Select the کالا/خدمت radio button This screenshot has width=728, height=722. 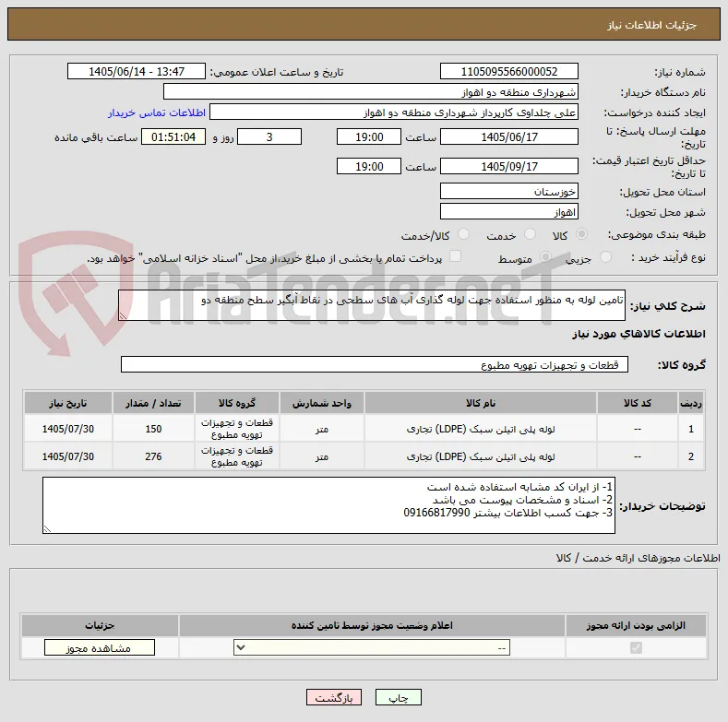pos(463,234)
